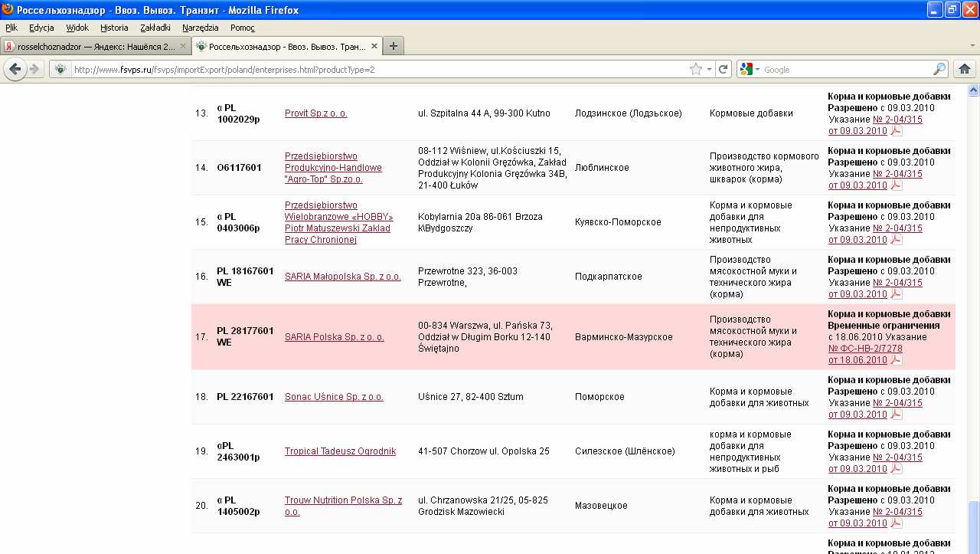Image resolution: width=980 pixels, height=554 pixels.
Task: Bookmark this page with the star icon
Action: coord(695,69)
